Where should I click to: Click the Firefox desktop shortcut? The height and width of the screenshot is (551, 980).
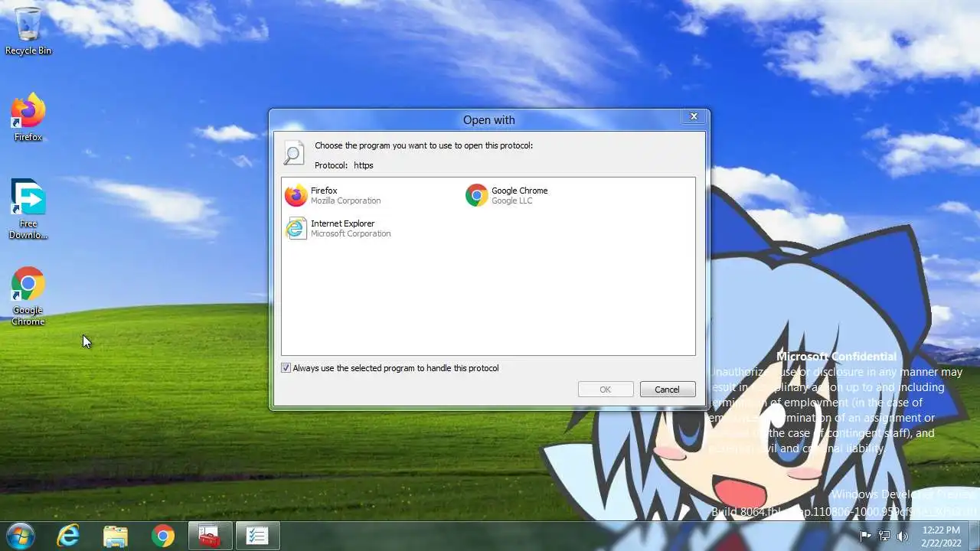point(28,117)
